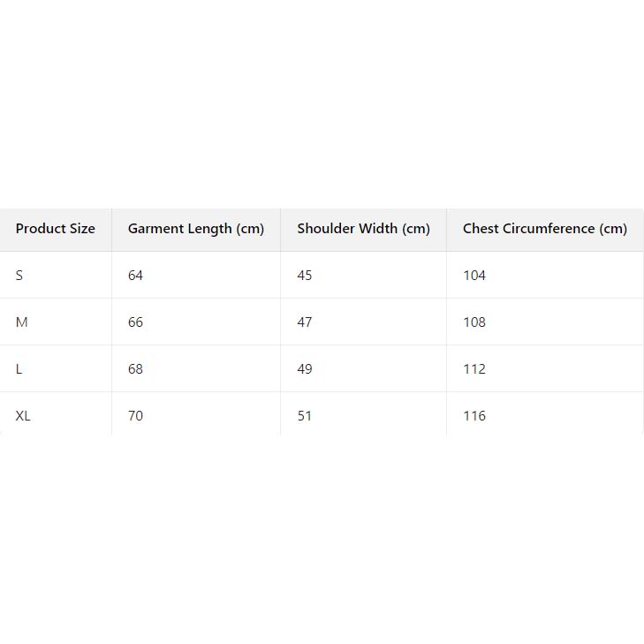Select the L size cell
The height and width of the screenshot is (644, 644).
pos(19,369)
